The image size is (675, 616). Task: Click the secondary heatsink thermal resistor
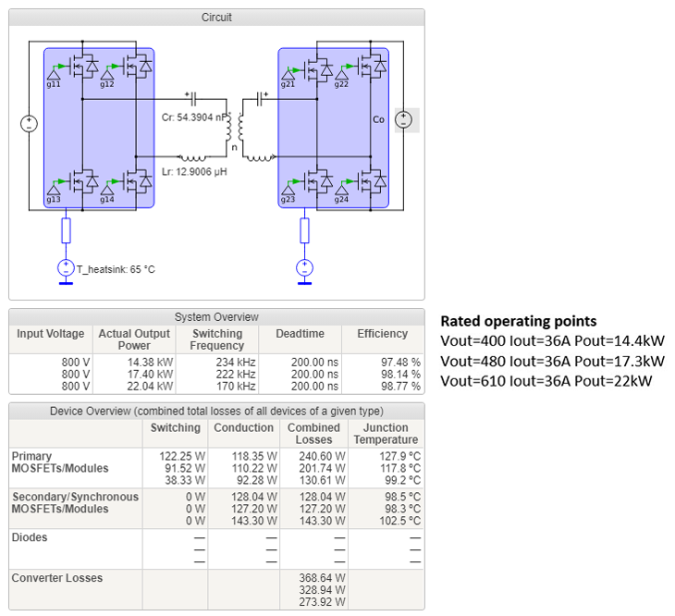304,230
